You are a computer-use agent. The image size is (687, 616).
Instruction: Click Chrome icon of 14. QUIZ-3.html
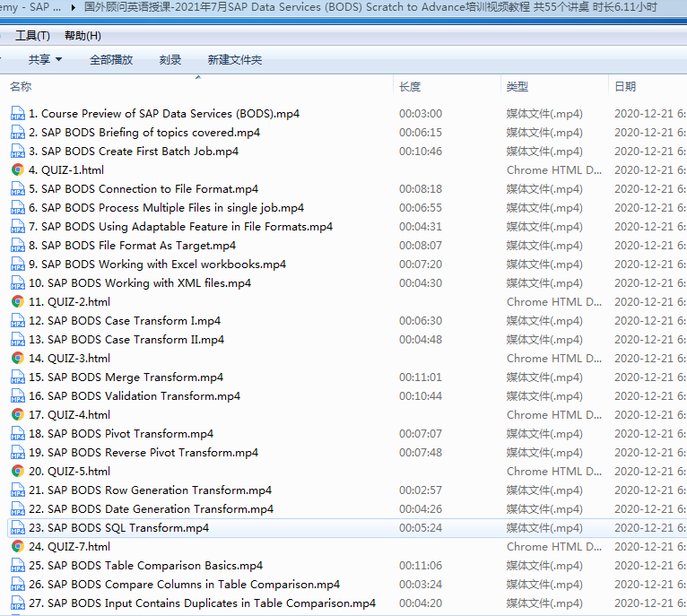click(18, 359)
